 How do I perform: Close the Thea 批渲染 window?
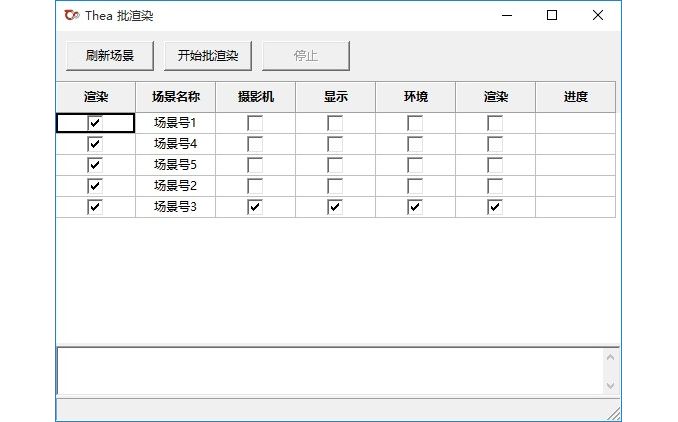click(x=598, y=16)
